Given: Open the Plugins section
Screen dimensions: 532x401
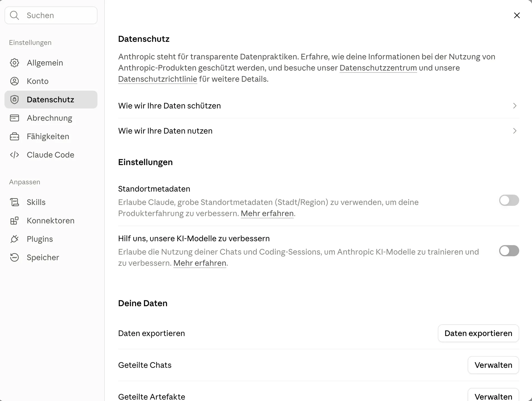Looking at the screenshot, I should pos(51,239).
